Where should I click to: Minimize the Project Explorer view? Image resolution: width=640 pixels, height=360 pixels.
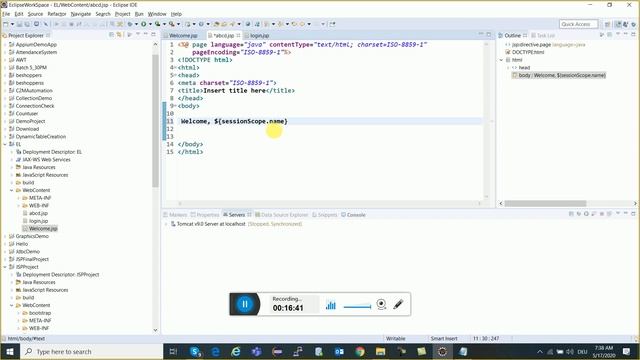[146, 35]
